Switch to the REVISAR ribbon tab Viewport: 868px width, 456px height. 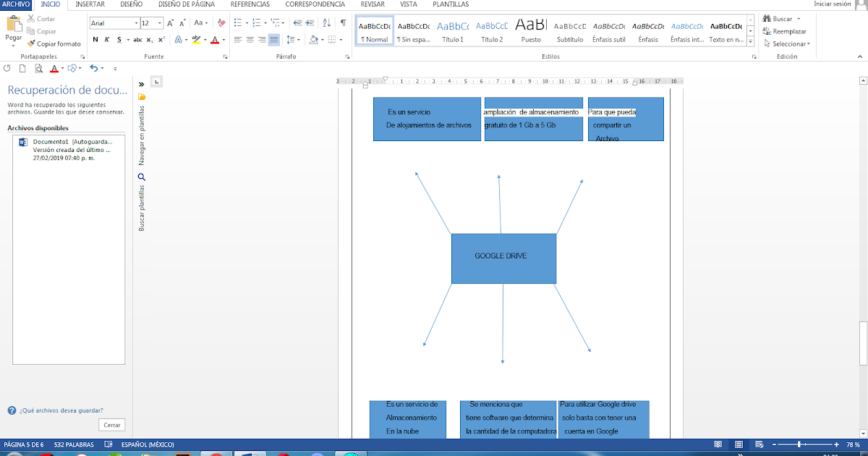(x=372, y=4)
